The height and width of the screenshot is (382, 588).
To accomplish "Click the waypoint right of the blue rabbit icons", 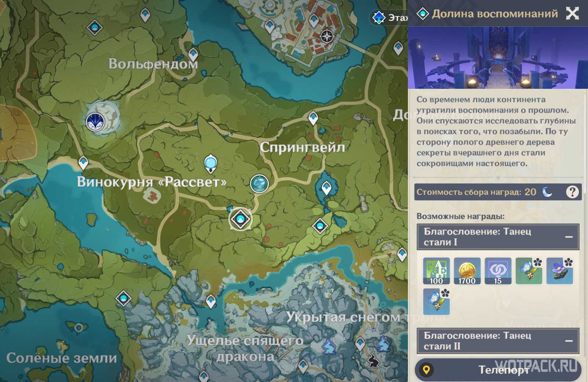I will click(x=360, y=344).
